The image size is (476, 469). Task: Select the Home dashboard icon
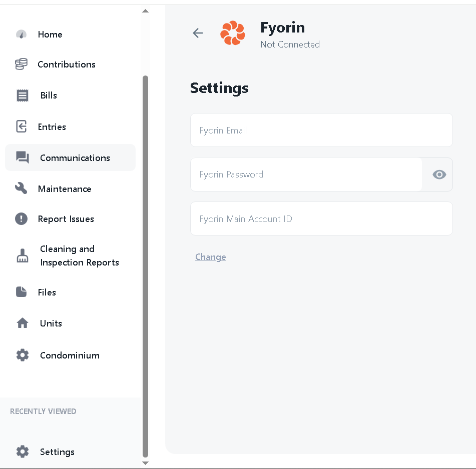coord(21,34)
